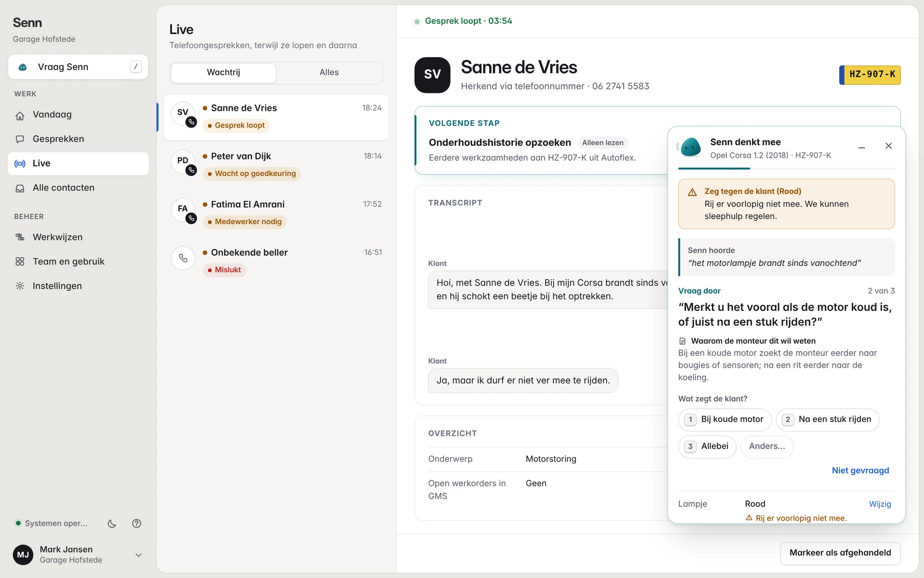Minimize the Senn denkt mee panel

pos(862,146)
